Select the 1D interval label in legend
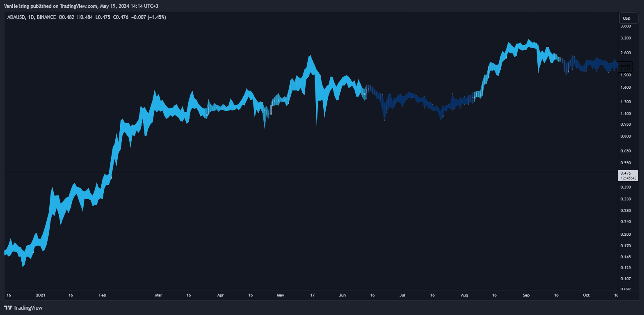This screenshot has height=315, width=644. click(31, 17)
